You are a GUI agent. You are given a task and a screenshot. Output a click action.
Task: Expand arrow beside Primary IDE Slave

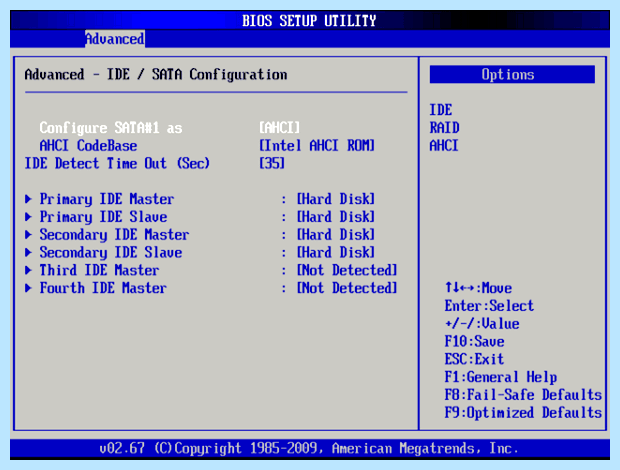click(28, 217)
